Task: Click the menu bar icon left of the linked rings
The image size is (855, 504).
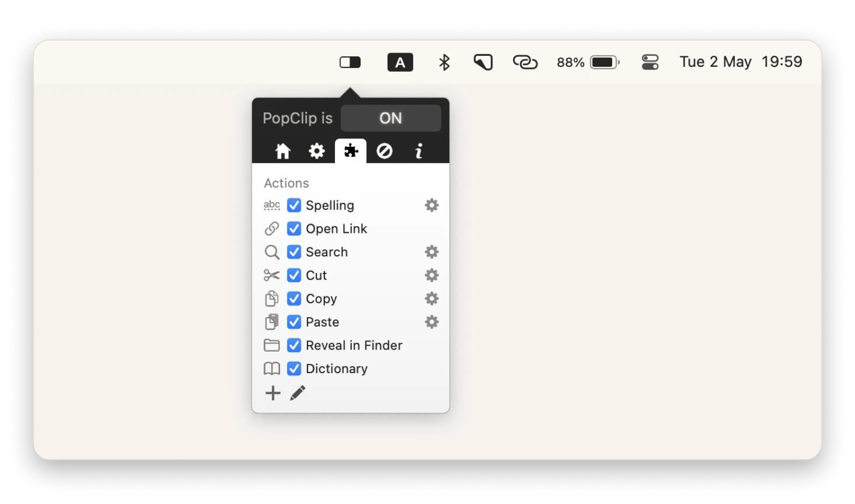Action: 483,62
